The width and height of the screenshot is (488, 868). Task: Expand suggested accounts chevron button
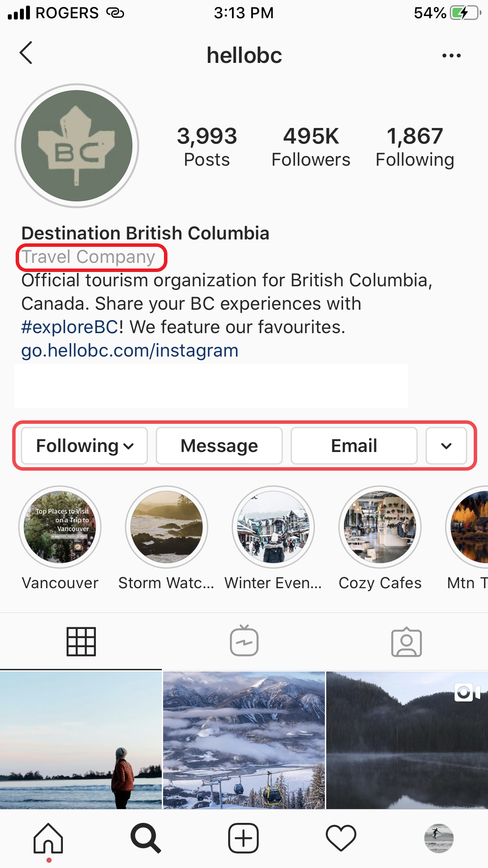446,446
